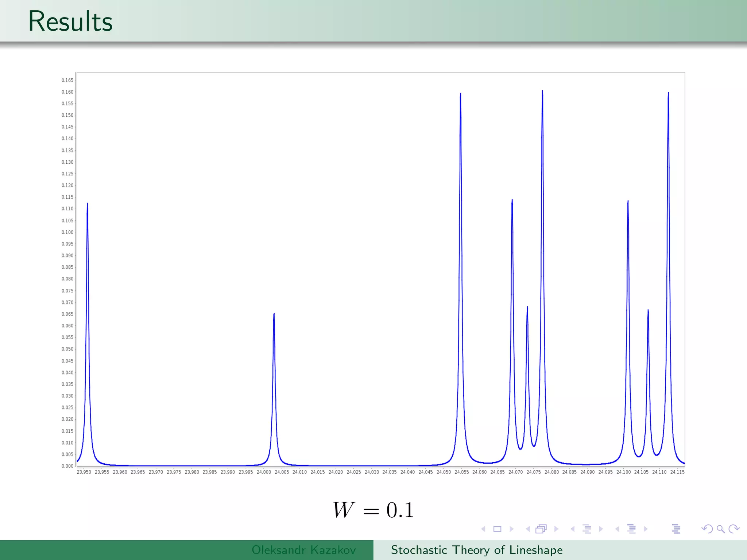
Task: Click the author name Oleksandr Kazakov in footer
Action: point(303,550)
